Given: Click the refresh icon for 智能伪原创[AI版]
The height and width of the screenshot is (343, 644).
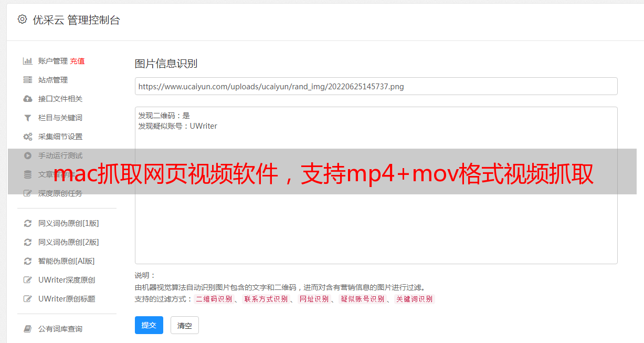Looking at the screenshot, I should click(x=28, y=261).
